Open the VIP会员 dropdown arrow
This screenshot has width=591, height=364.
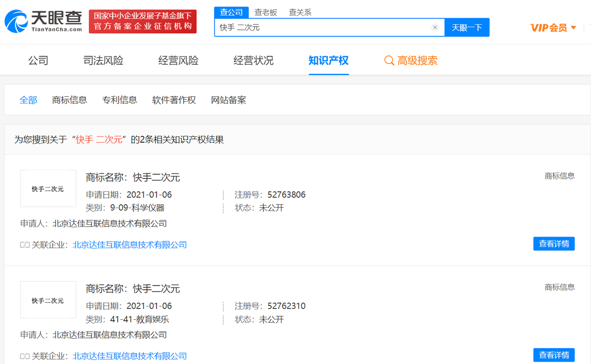pos(573,28)
